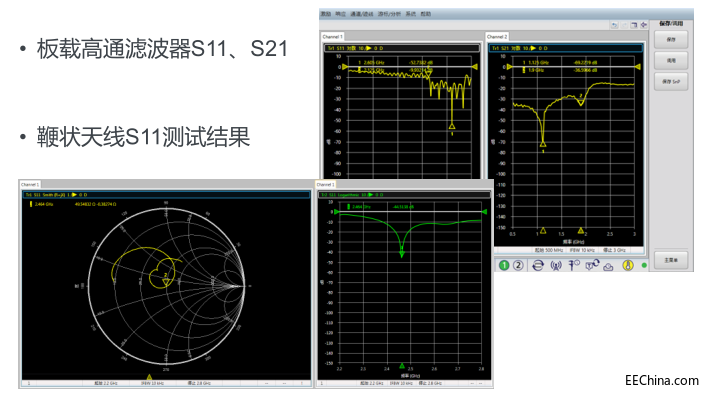Screen dimensions: 707x393
Task: Activate green channel 1 status indicator
Action: 504,265
